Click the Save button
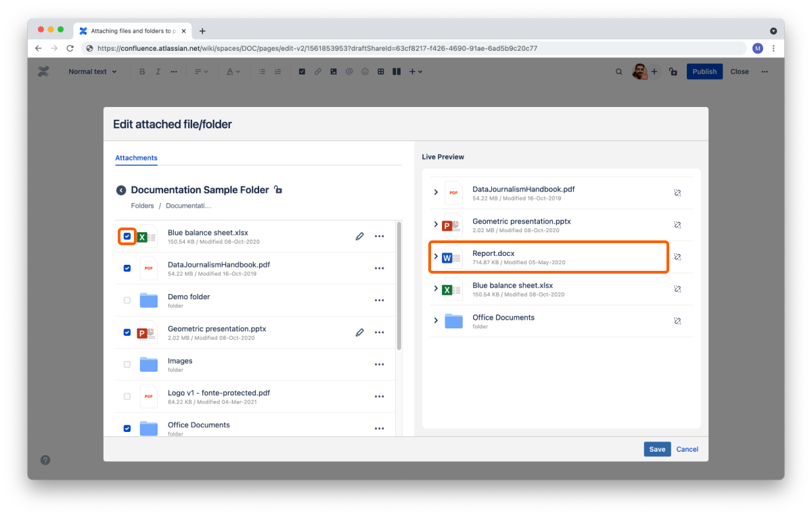The width and height of the screenshot is (812, 516). pos(656,449)
